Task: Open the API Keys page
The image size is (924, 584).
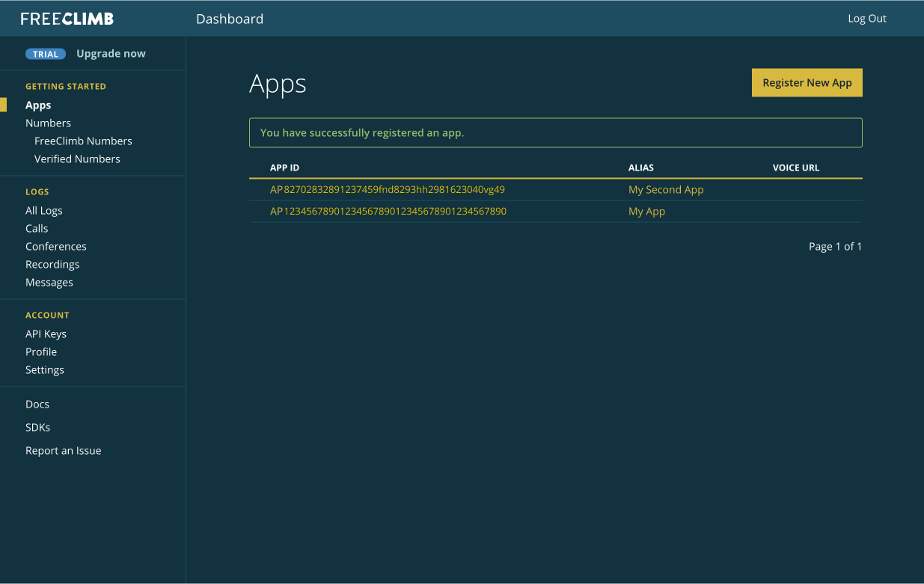Action: tap(46, 334)
